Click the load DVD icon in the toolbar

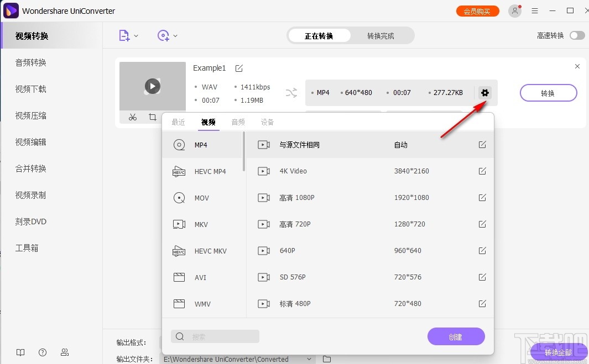(x=163, y=35)
